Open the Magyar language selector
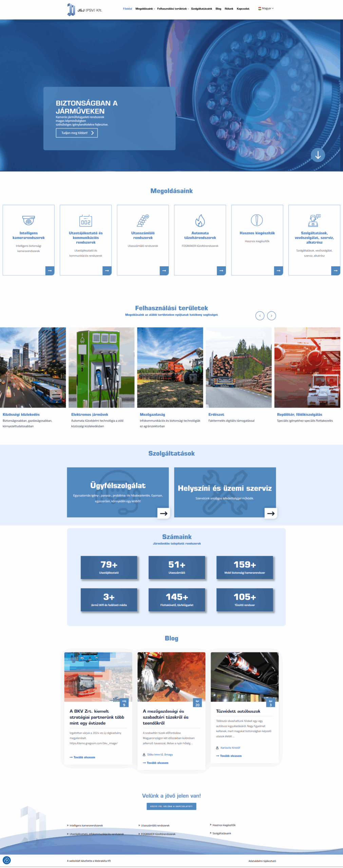 pos(266,8)
